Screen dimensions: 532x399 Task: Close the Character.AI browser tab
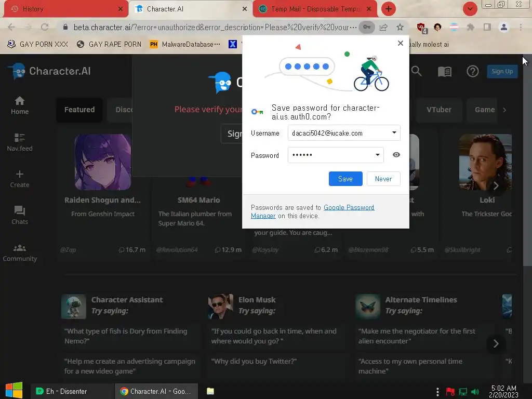pos(244,9)
